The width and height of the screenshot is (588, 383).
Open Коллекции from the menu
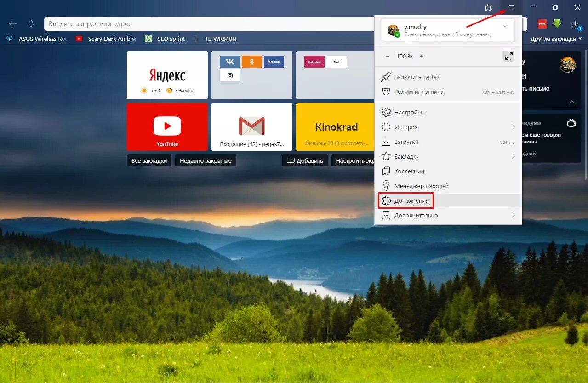(448, 171)
